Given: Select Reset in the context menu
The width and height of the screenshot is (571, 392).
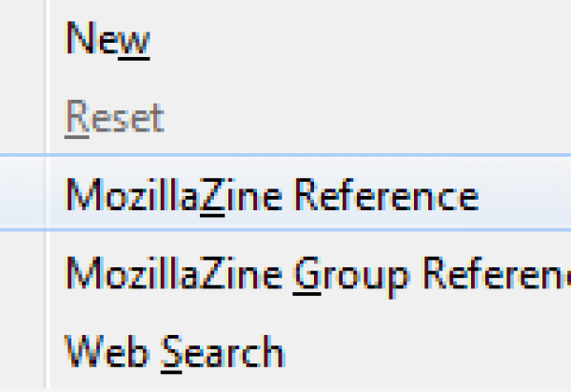Looking at the screenshot, I should click(114, 118).
